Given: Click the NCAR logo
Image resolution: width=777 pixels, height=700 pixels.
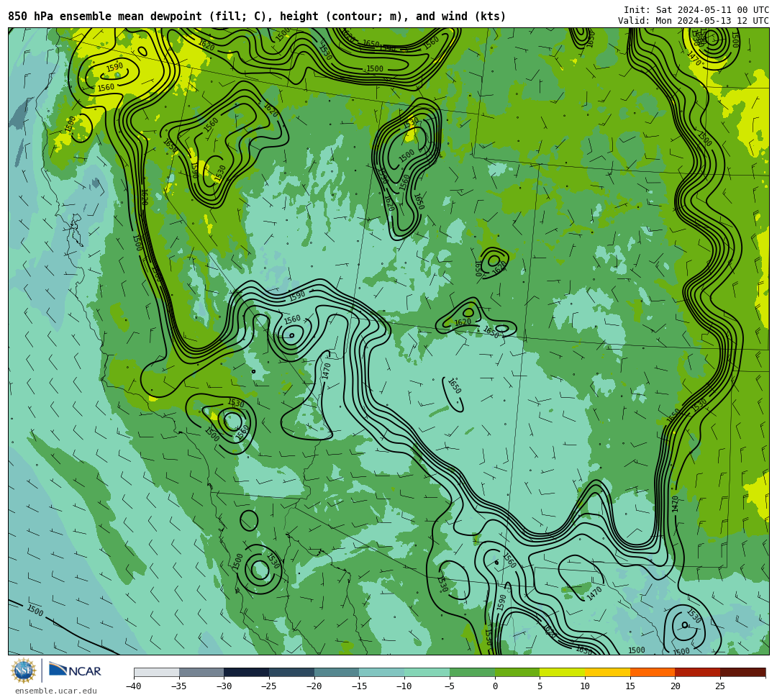Looking at the screenshot, I should pyautogui.click(x=75, y=670).
